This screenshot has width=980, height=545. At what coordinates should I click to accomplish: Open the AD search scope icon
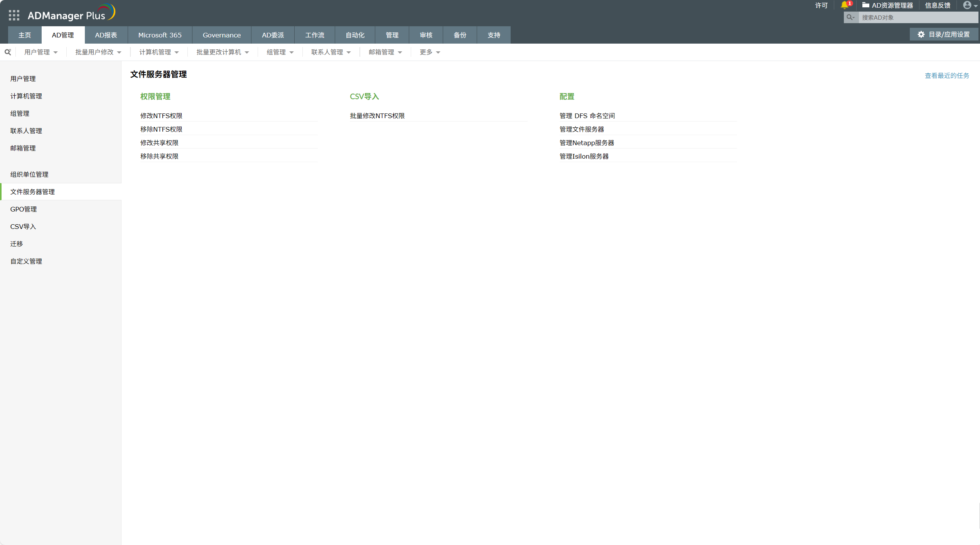850,17
